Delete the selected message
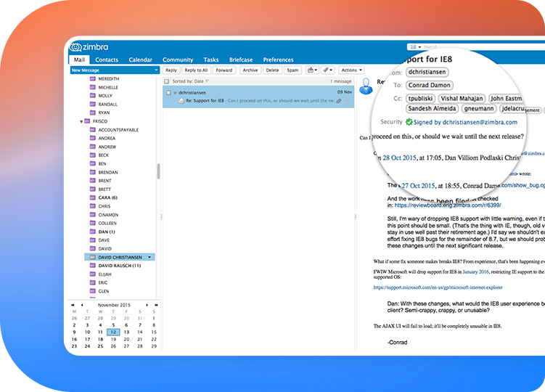 273,70
